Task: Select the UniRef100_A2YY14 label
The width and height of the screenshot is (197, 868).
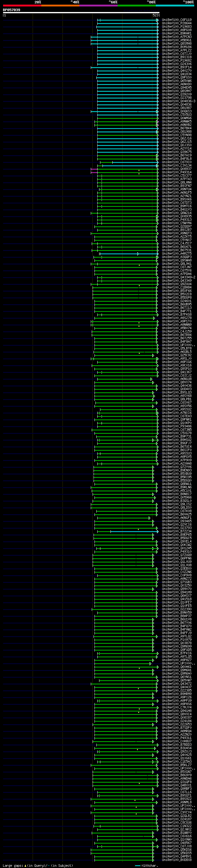Action: point(176,149)
